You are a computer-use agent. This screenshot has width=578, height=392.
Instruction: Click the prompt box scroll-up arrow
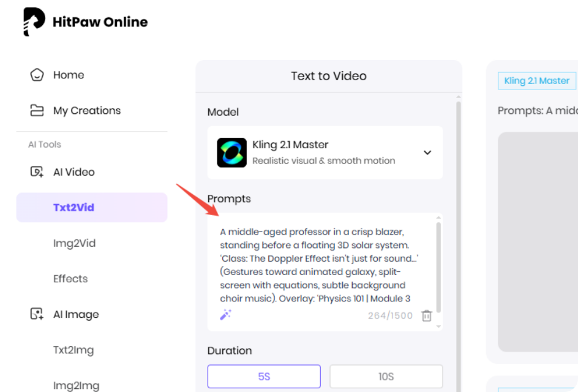pos(438,217)
